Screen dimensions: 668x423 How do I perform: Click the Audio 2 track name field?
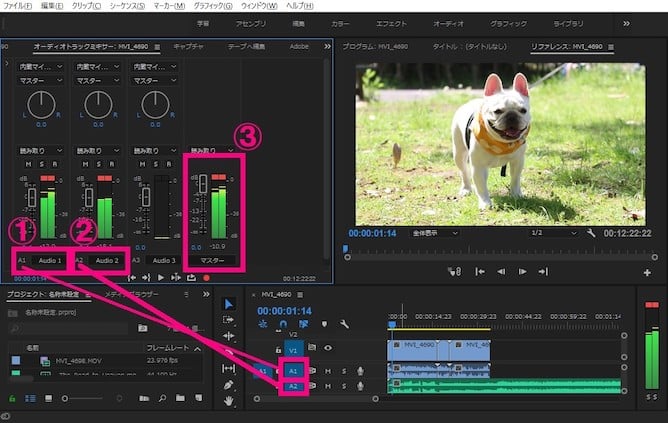coord(107,260)
